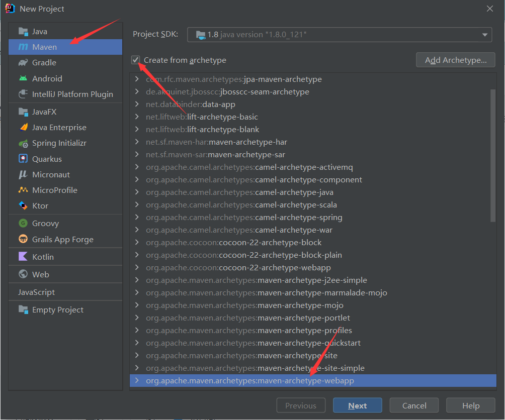505x420 pixels.
Task: Select camel-archetype-scala row
Action: coord(313,204)
